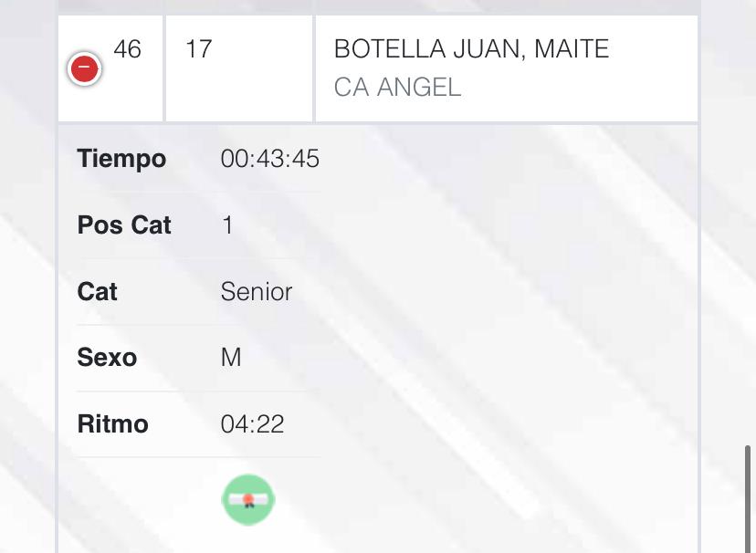Screen dimensions: 756x553
Task: Select the Tiempo label
Action: pos(121,159)
